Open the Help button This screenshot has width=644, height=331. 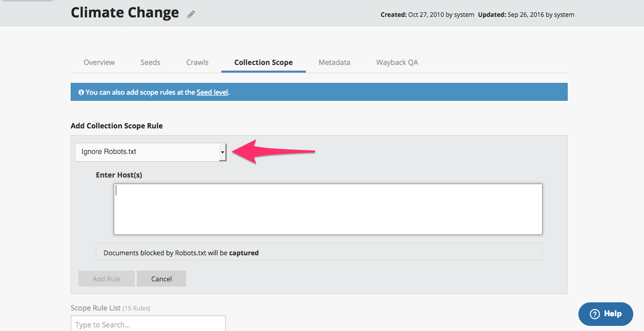[606, 314]
